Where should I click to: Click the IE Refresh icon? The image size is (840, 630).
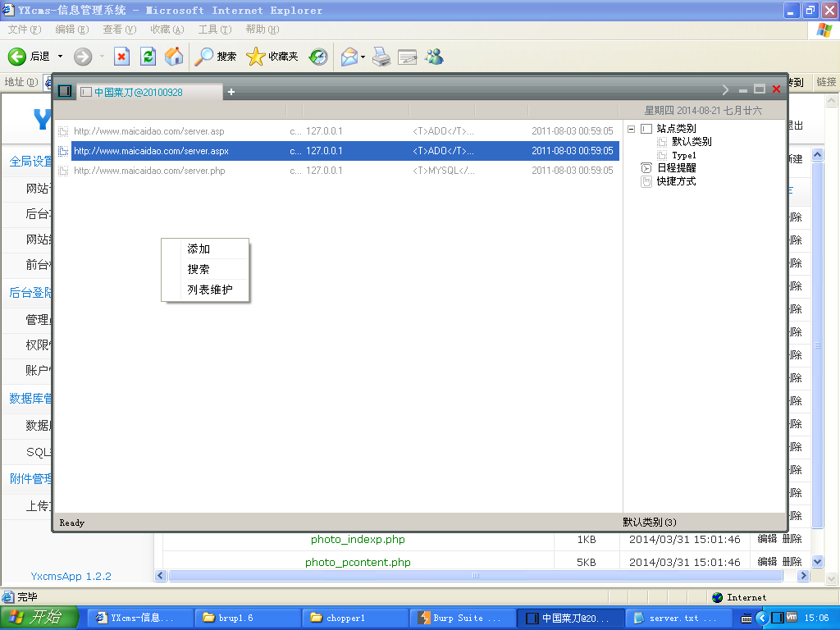click(148, 57)
